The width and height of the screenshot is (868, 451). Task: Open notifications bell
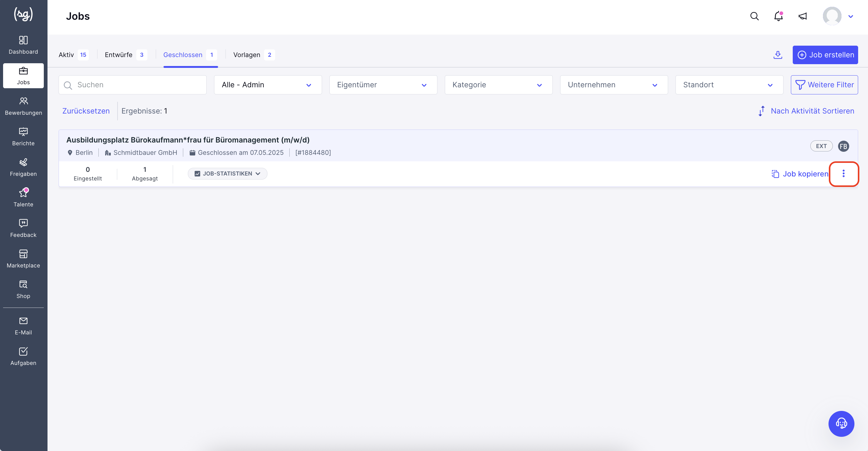[x=778, y=16]
